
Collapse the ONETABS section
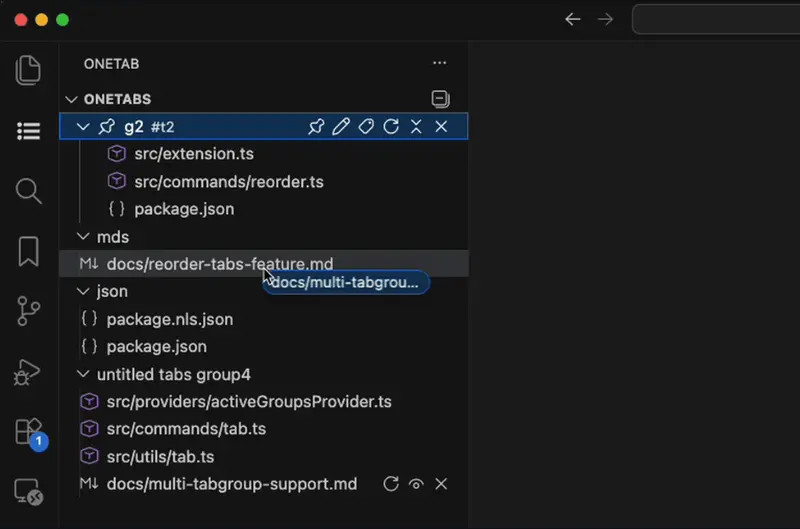71,99
